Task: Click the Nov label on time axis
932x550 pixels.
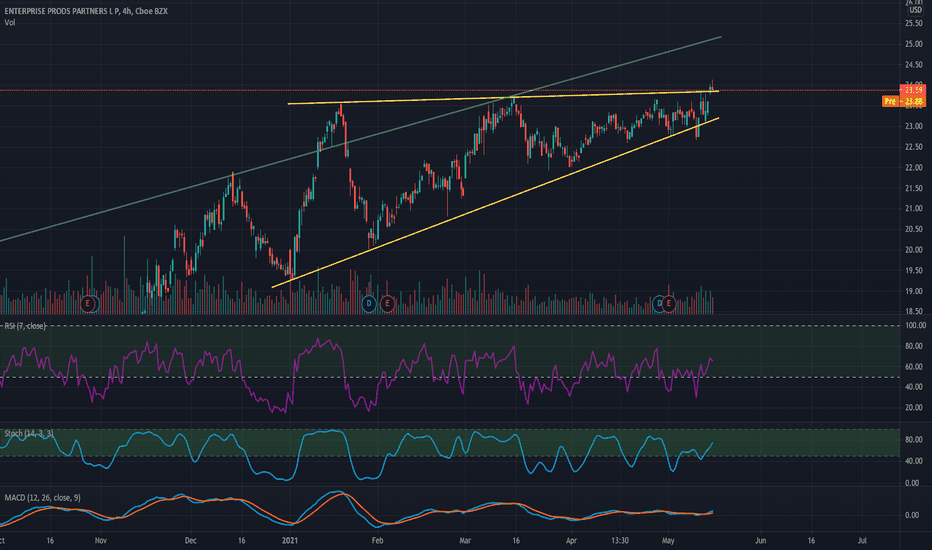Action: (100, 540)
